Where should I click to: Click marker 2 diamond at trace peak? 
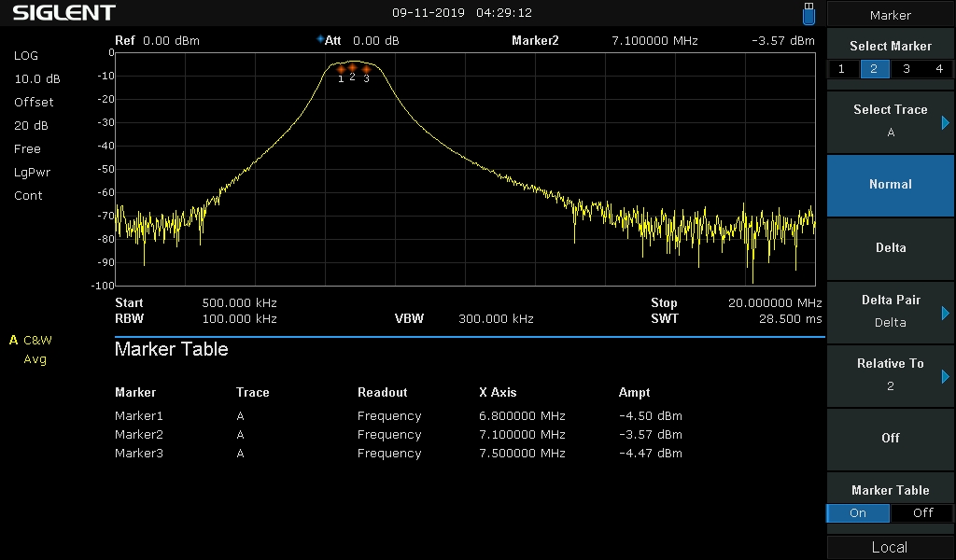tap(352, 67)
